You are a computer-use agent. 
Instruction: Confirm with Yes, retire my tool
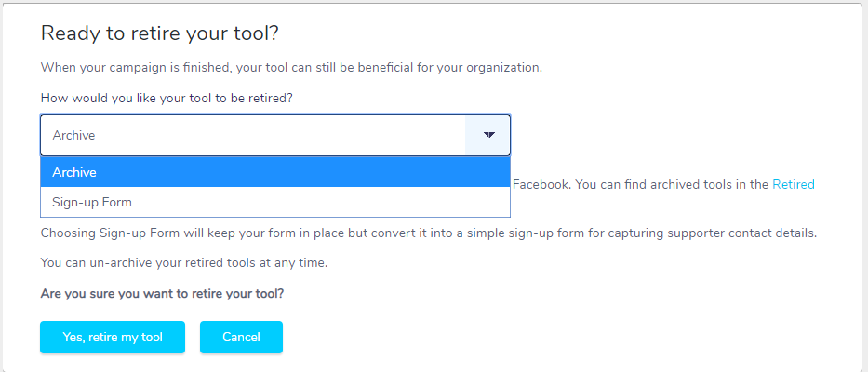113,337
